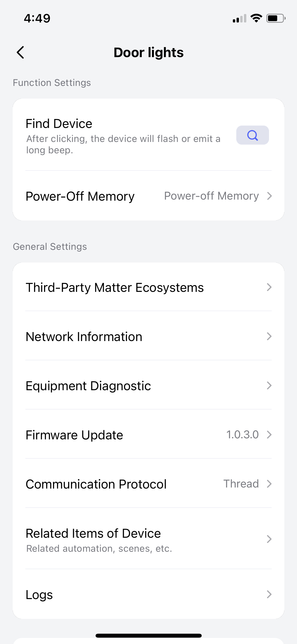Screen dimensions: 297x644
Task: View the device Logs
Action: pyautogui.click(x=39, y=595)
